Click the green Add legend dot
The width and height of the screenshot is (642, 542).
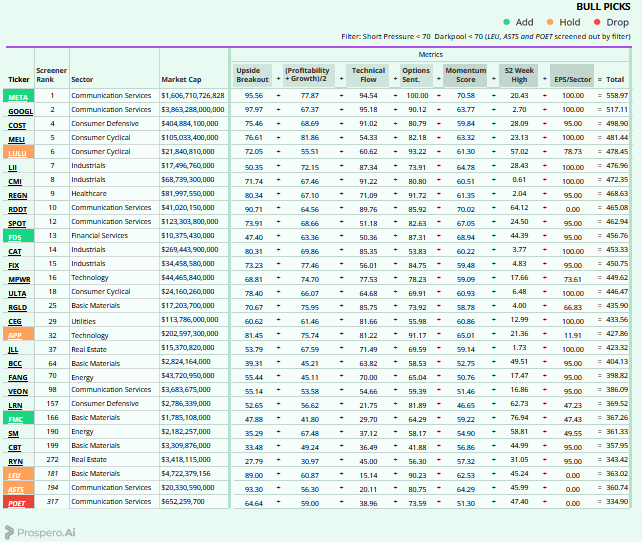tap(506, 22)
